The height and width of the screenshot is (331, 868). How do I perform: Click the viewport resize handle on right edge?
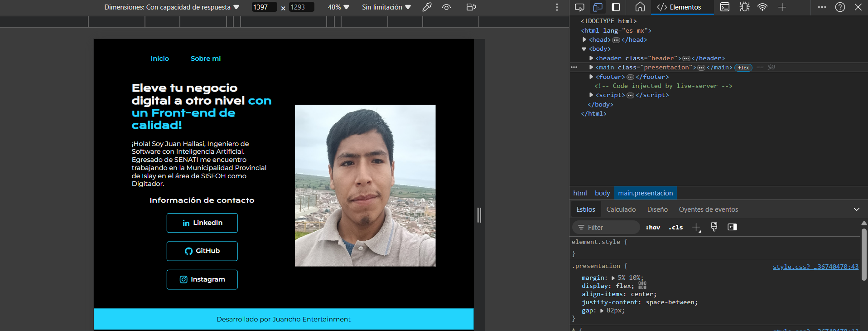click(479, 215)
